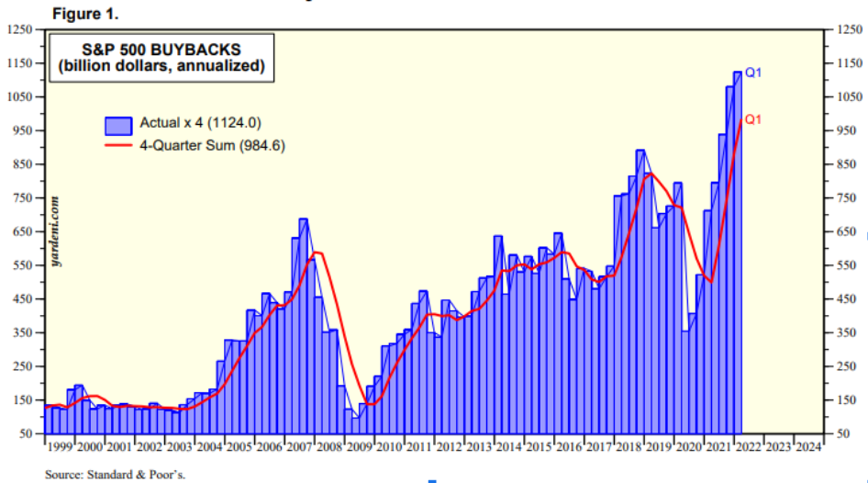Select the 2008 label on the x-axis
868x483 pixels.
331,446
